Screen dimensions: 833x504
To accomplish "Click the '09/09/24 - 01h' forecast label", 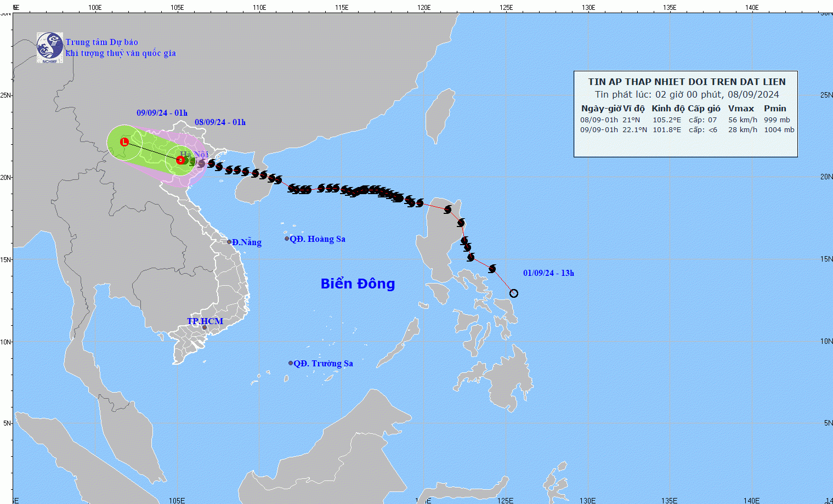I will [162, 113].
